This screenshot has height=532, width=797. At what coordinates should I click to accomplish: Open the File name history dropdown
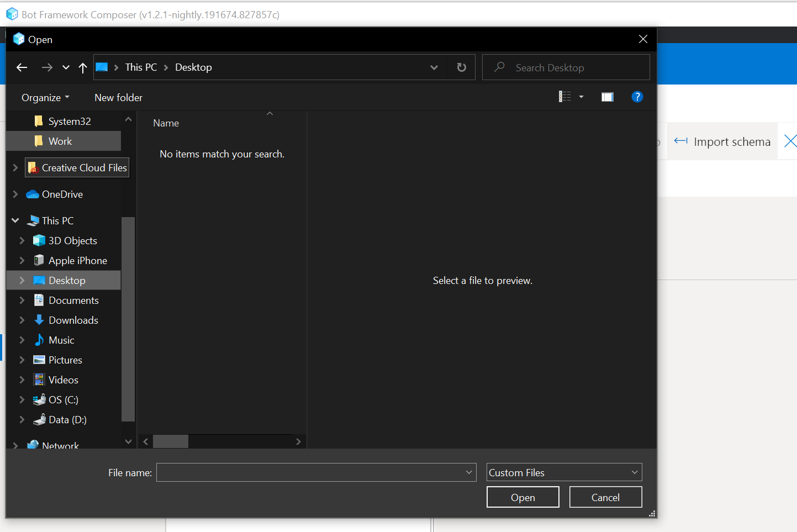(x=469, y=472)
